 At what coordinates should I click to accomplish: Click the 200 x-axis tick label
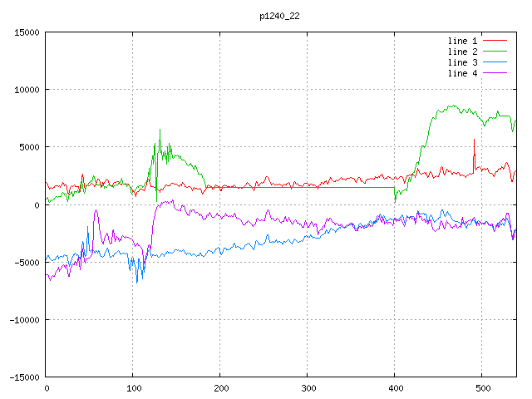point(219,387)
